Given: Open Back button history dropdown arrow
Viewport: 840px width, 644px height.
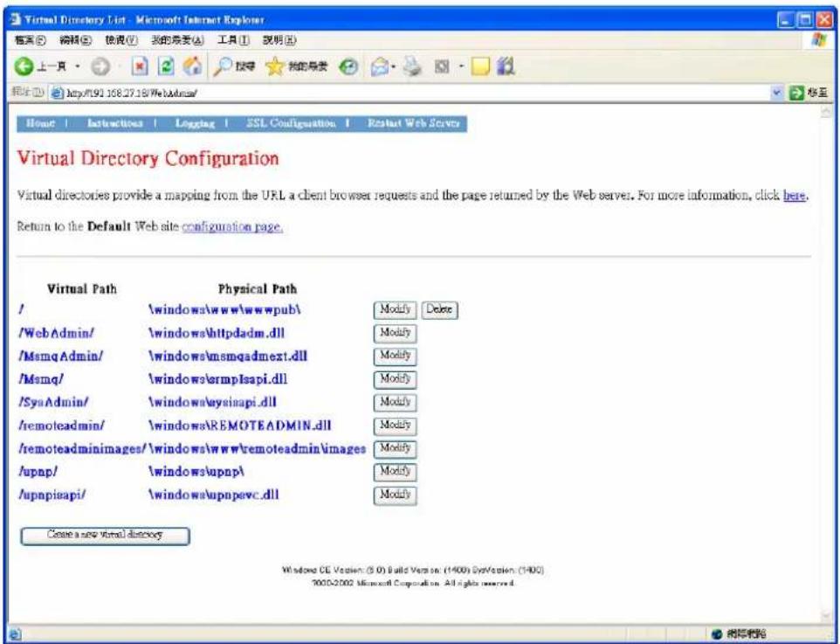Looking at the screenshot, I should (x=78, y=66).
